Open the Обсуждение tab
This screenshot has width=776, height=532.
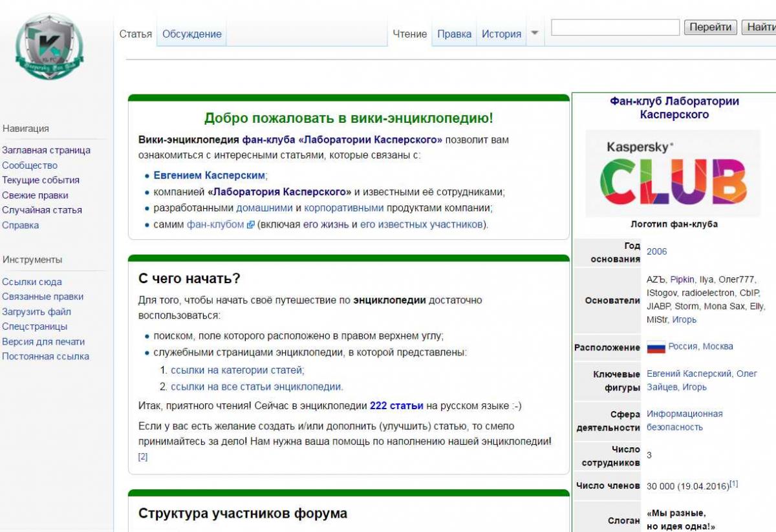(192, 34)
